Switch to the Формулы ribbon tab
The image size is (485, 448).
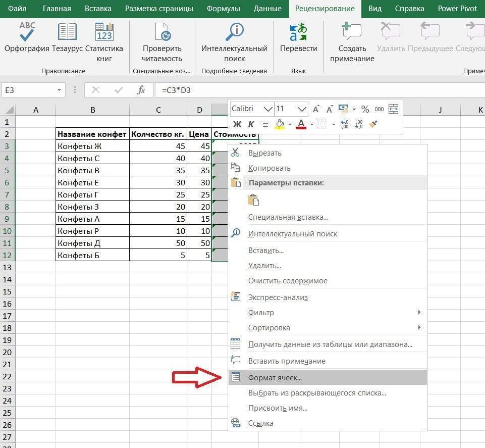coord(224,9)
